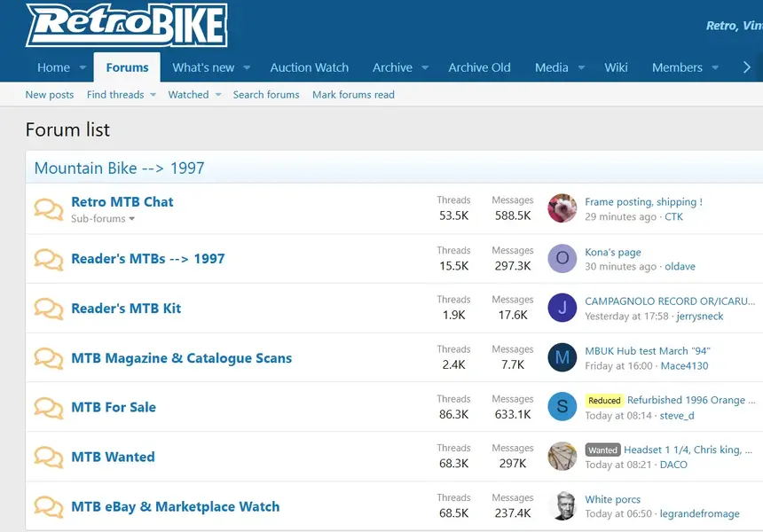The height and width of the screenshot is (532, 763).
Task: Open the Mountain Bike --> 1997 category
Action: (x=119, y=168)
